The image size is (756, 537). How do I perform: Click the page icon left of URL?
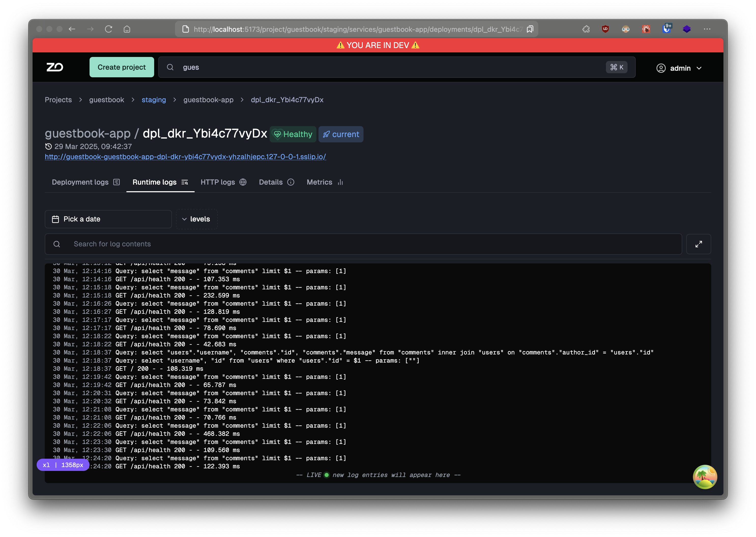186,29
